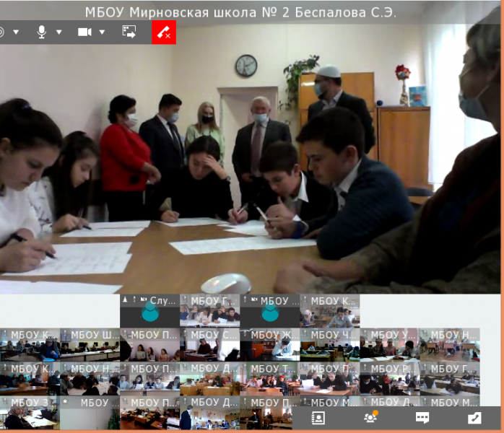Select the 'МБОУ Ж...' participant video
This screenshot has width=504, height=433.
point(269,345)
